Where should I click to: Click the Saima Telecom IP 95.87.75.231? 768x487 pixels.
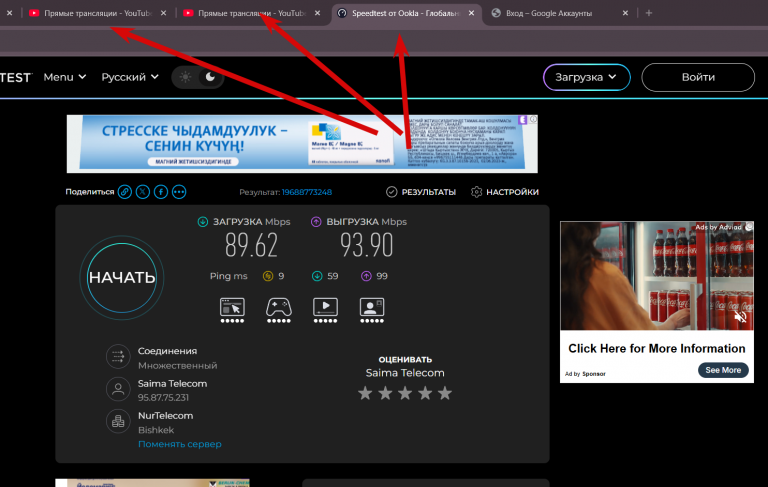click(163, 397)
